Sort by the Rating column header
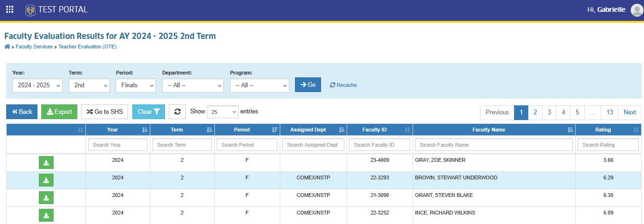 [x=608, y=130]
